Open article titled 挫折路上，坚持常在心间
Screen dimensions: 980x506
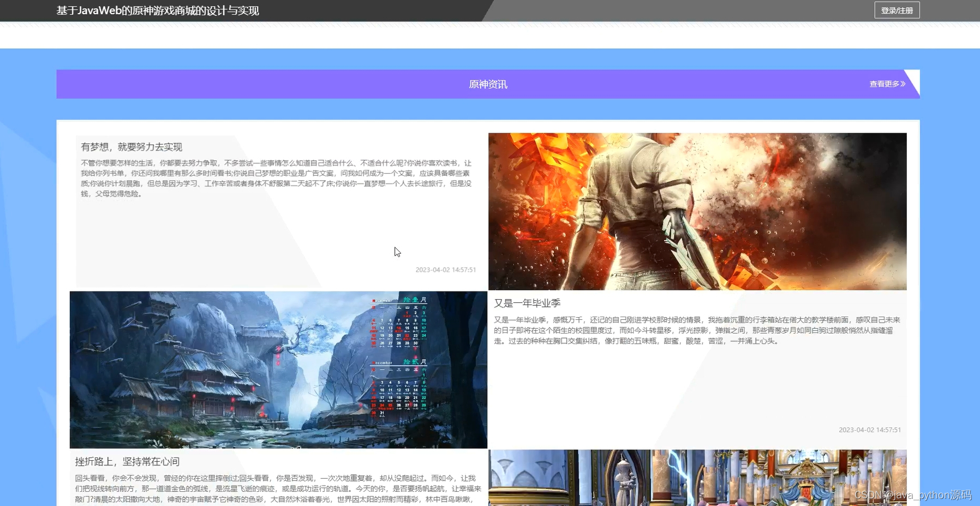point(127,462)
